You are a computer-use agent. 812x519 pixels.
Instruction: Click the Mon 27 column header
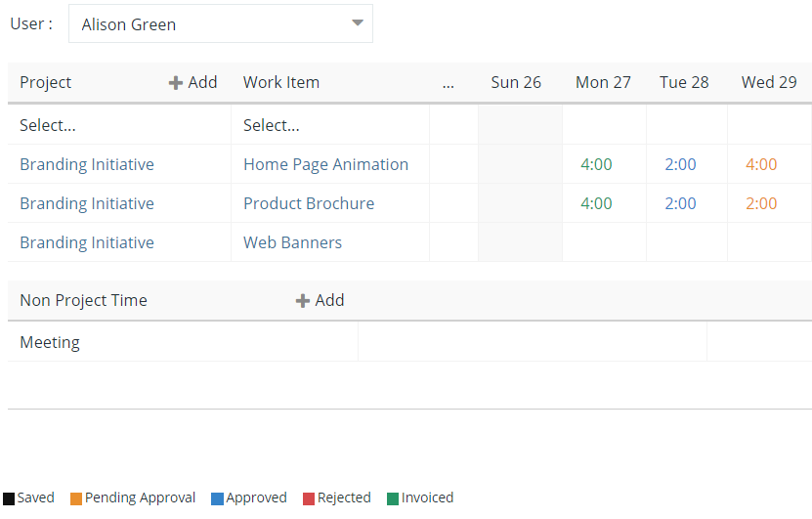tap(603, 82)
